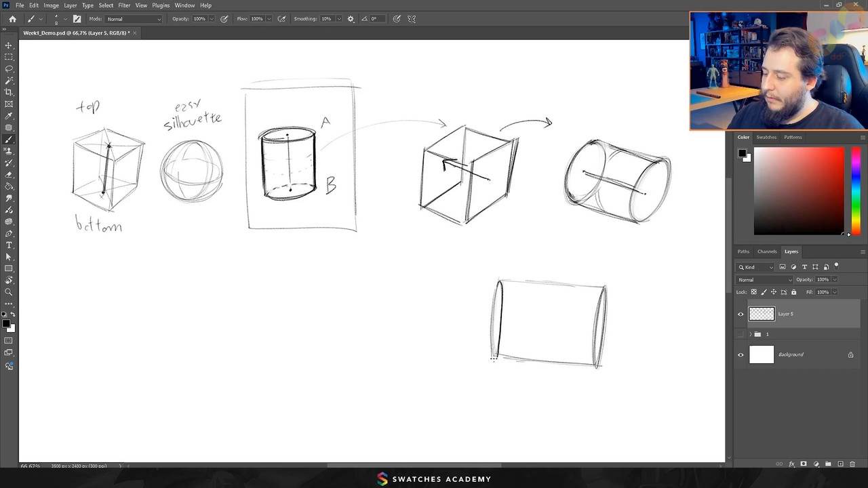Open layer Fill dropdown arrow
The image size is (868, 488).
[x=834, y=292]
